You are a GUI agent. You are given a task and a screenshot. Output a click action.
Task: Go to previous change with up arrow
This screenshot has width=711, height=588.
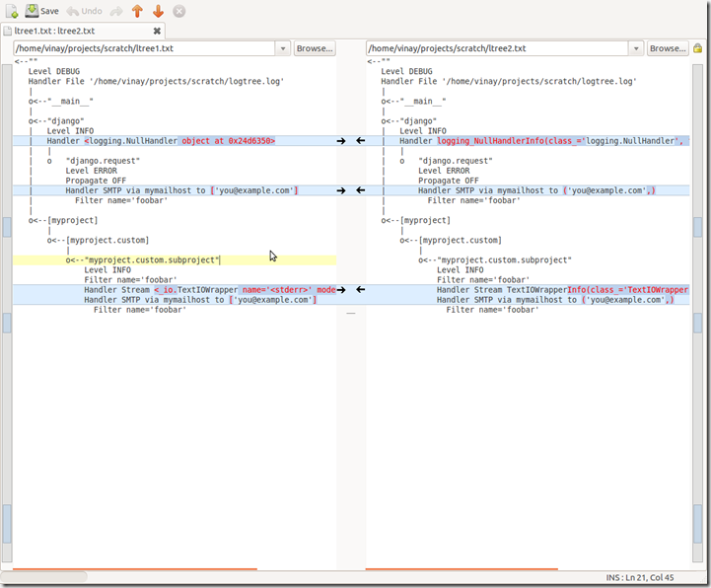click(137, 11)
